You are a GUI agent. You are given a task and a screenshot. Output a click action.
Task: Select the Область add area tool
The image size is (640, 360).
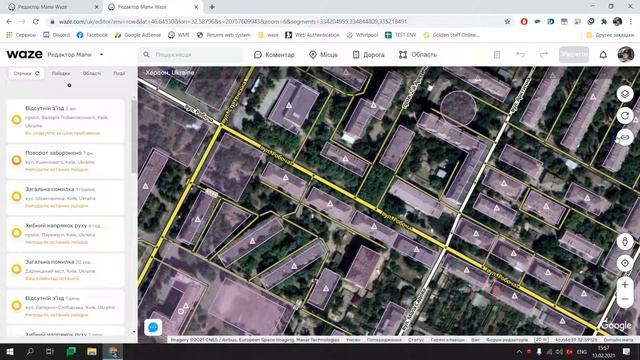tap(418, 55)
